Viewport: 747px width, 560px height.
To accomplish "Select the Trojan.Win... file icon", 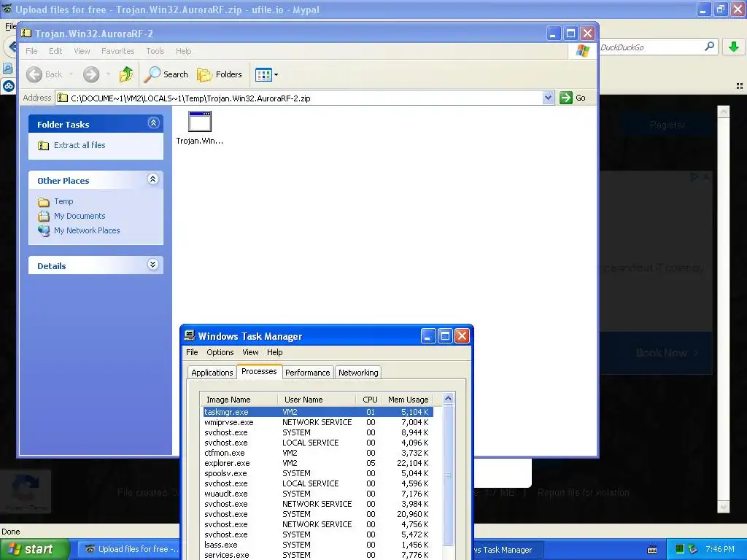I will [x=200, y=122].
